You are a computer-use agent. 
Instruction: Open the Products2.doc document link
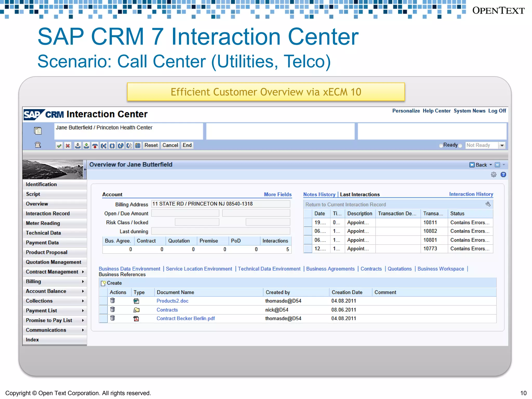click(x=172, y=301)
